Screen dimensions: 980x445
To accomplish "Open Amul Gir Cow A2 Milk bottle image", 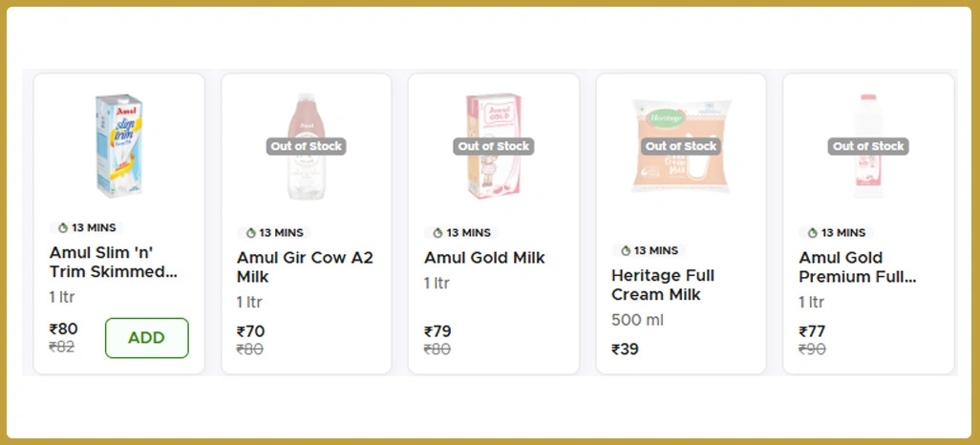I will [x=306, y=145].
